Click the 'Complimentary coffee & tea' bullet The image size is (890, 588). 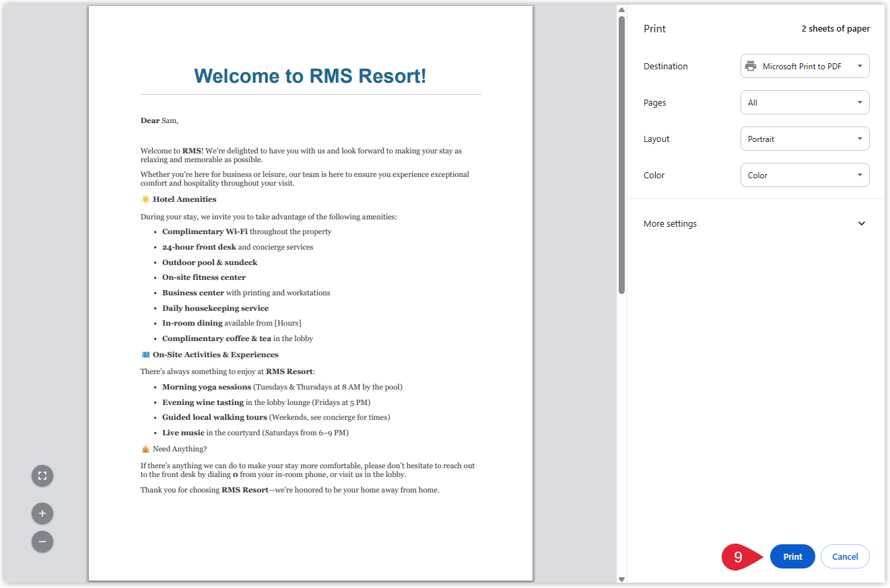(x=238, y=338)
